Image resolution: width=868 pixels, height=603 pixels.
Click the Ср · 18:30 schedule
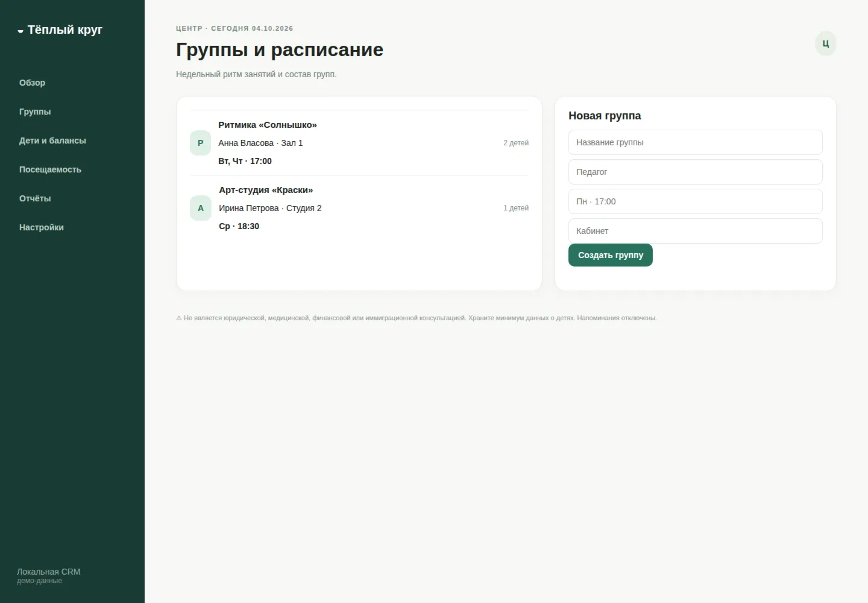coord(239,226)
